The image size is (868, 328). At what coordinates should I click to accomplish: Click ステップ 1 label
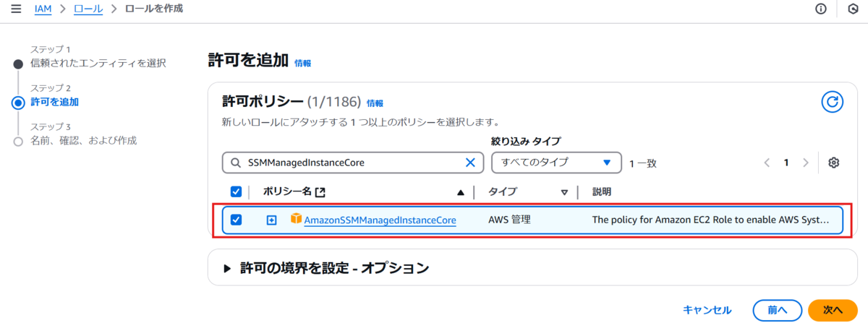pyautogui.click(x=50, y=49)
